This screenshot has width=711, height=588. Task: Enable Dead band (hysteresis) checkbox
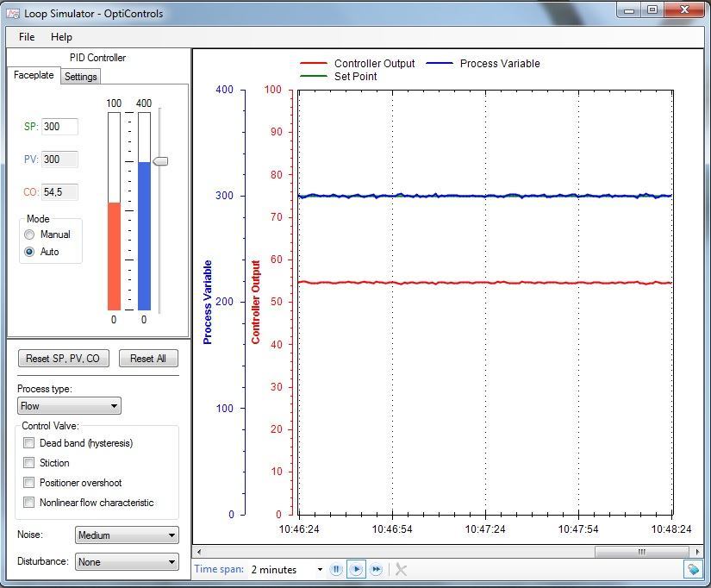pyautogui.click(x=28, y=443)
